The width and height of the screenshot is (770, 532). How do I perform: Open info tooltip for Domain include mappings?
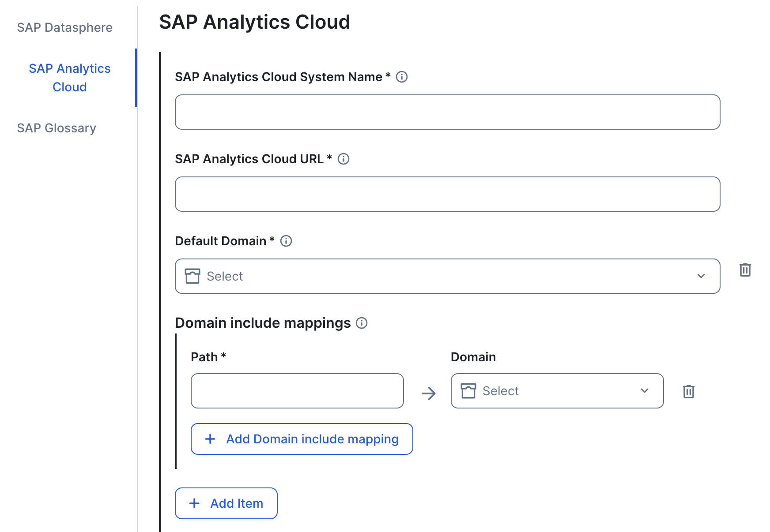[x=362, y=323]
